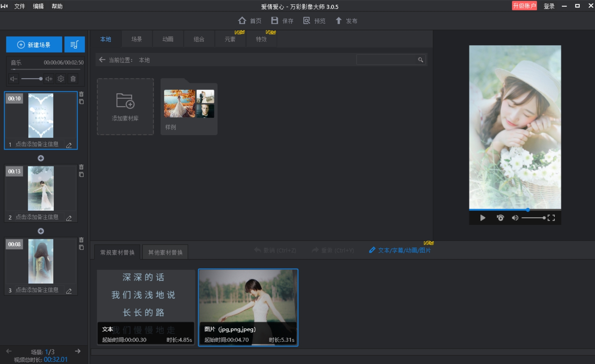Click 发布 to publish the video
Screen dimensions: 595x364
346,21
